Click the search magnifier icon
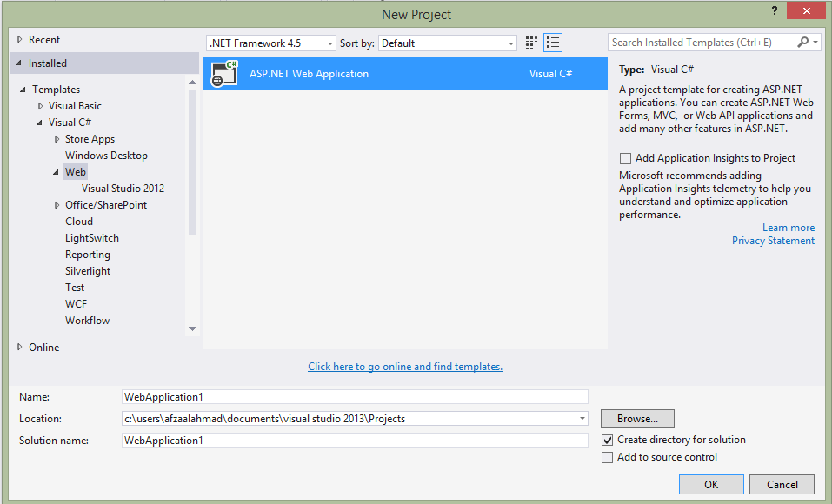The image size is (832, 504). pos(802,42)
